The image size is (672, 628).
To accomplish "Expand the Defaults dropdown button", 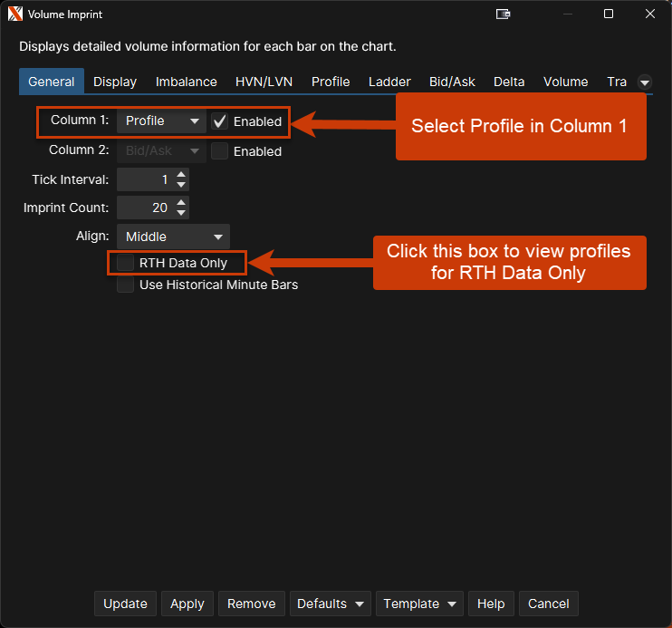I will coord(330,604).
